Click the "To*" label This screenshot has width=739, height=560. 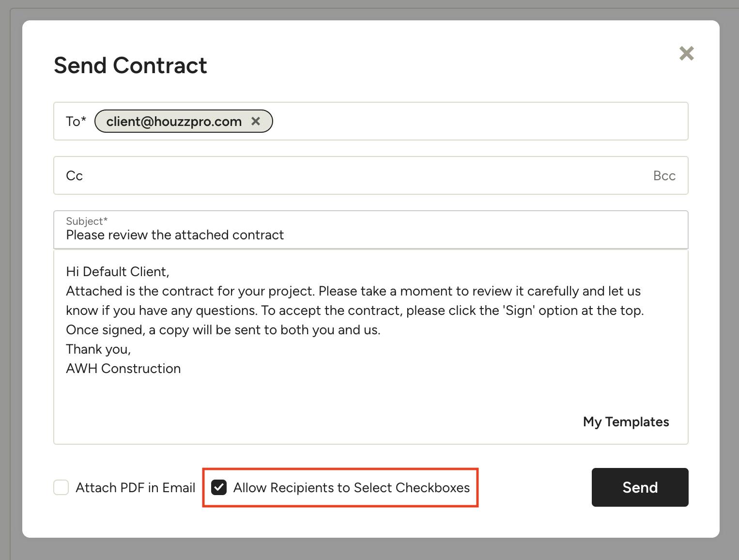pos(76,121)
